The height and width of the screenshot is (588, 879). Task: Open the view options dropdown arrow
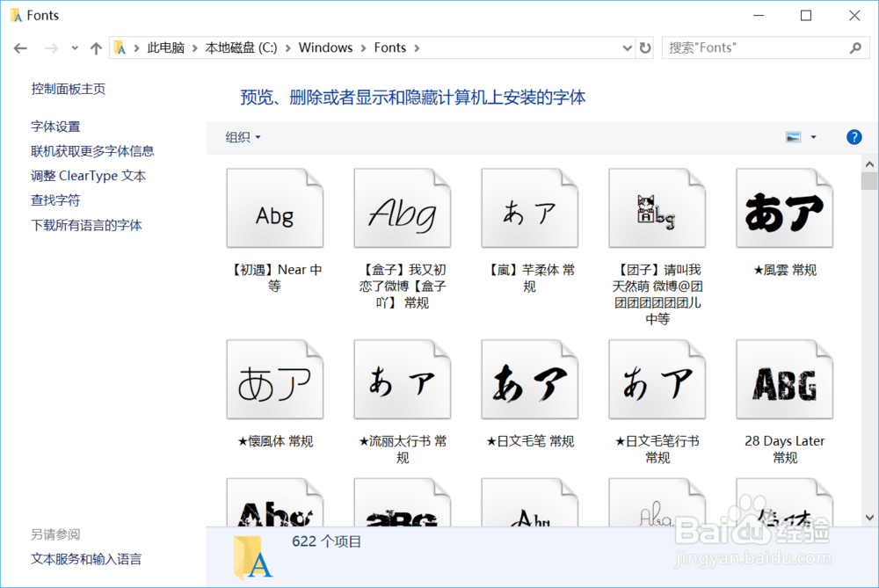(813, 137)
